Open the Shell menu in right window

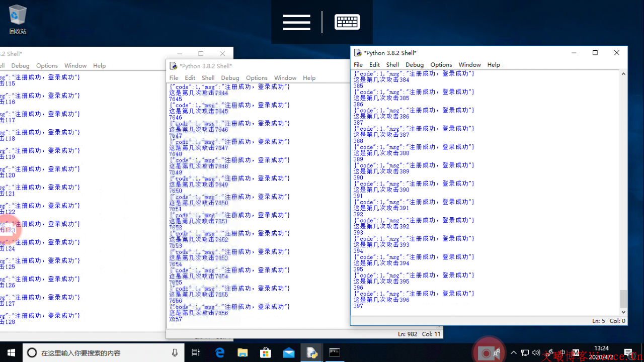point(392,65)
